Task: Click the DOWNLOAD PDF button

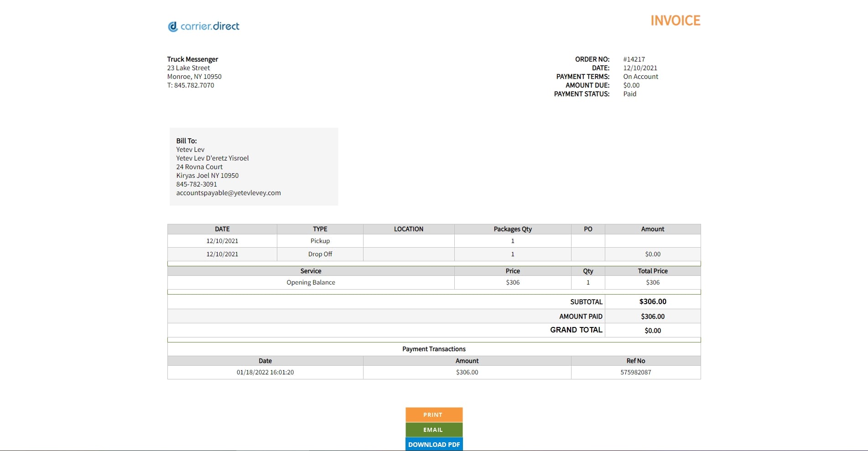Action: (434, 444)
